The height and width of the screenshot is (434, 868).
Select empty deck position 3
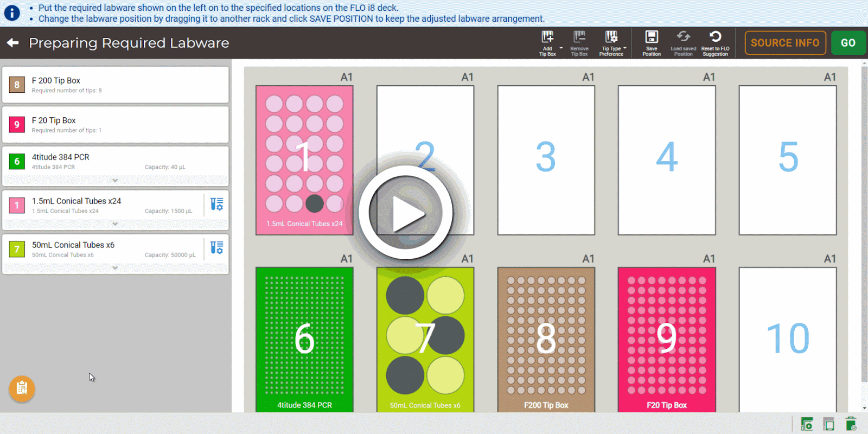click(546, 160)
